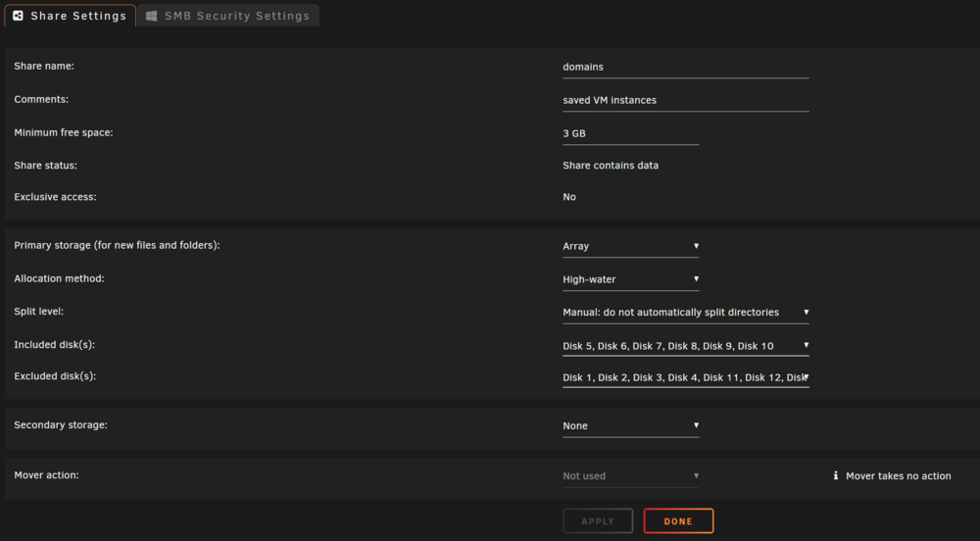Select the Share Settings tab
Viewport: 980px width, 541px height.
pyautogui.click(x=70, y=16)
